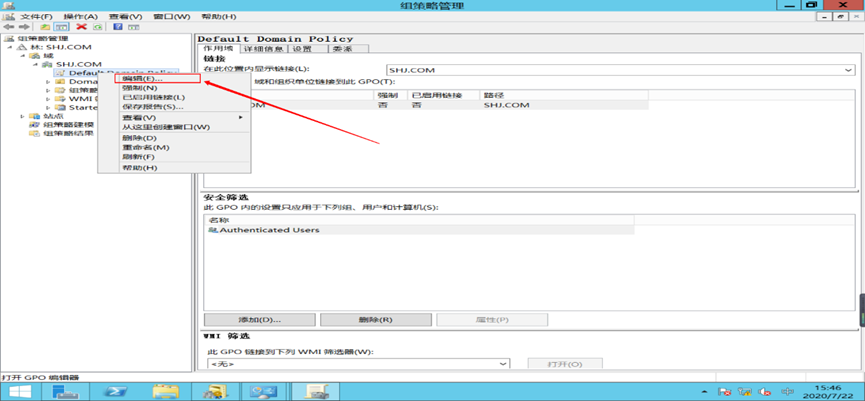Viewport: 865px width, 401px height.
Task: Click the taskbar clock showing 15:46
Action: click(x=829, y=392)
